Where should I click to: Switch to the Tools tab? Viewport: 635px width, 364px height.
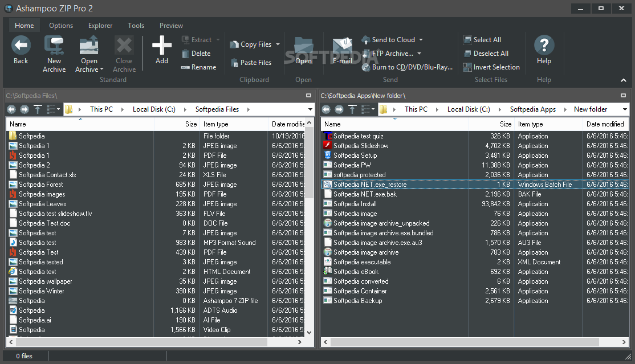point(136,26)
